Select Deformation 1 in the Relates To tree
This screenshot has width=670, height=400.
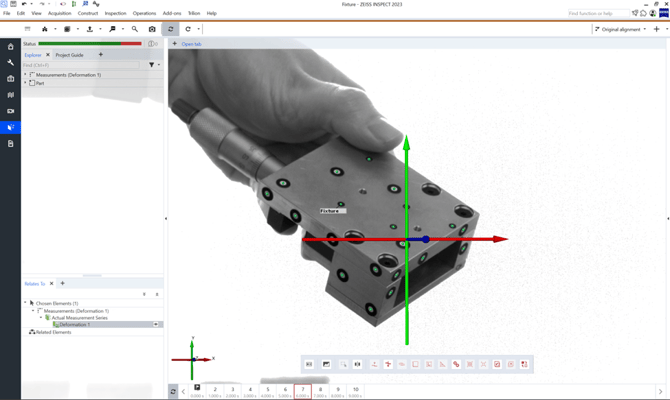point(75,325)
